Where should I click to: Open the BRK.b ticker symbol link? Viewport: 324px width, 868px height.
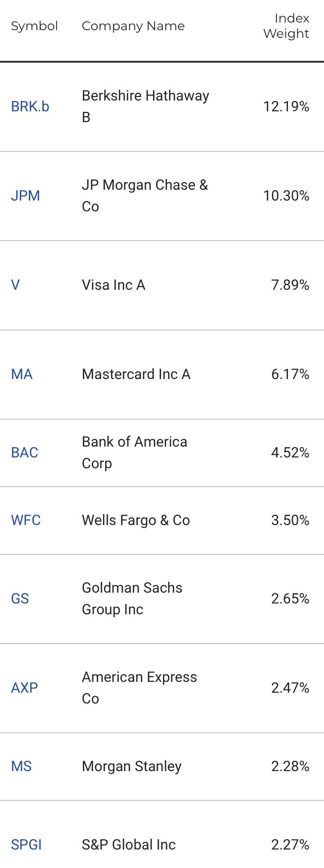pos(30,107)
